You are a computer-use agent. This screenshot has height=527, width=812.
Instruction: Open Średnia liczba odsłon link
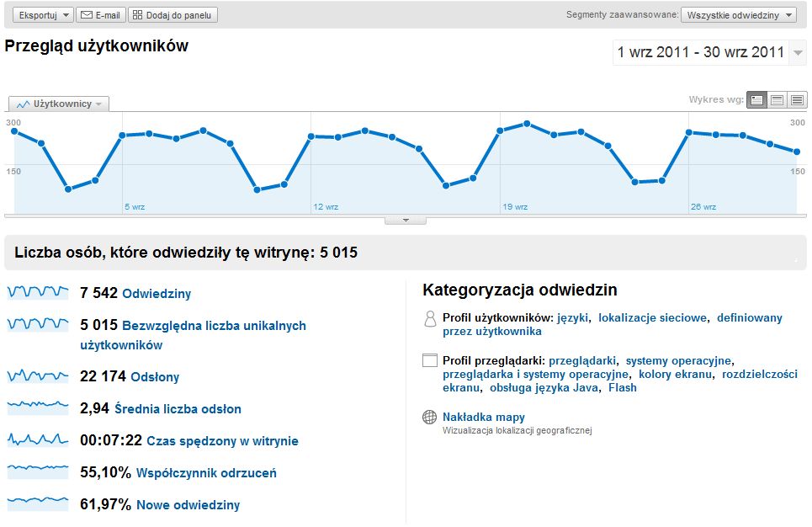178,409
